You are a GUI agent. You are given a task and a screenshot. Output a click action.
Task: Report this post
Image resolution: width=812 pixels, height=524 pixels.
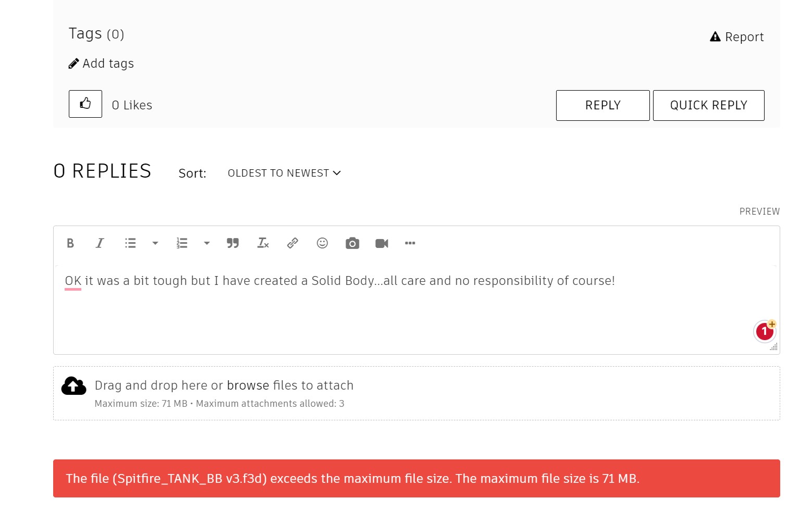737,37
